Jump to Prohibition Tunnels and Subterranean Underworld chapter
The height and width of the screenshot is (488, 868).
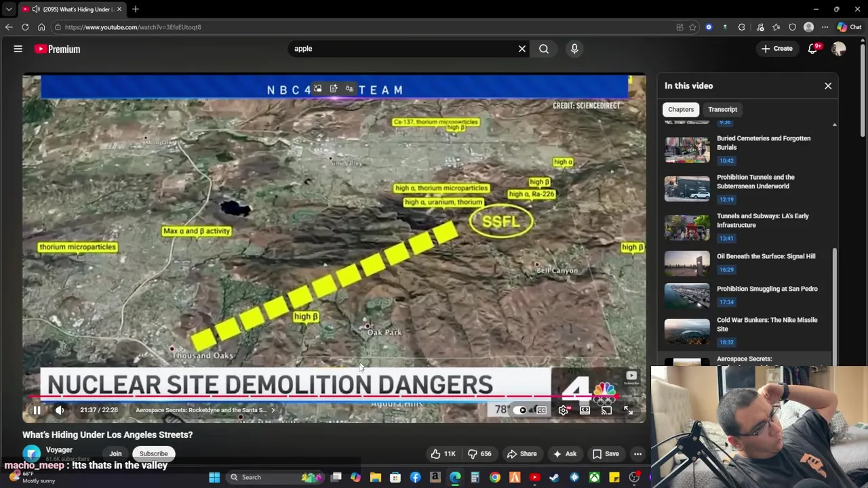click(749, 188)
